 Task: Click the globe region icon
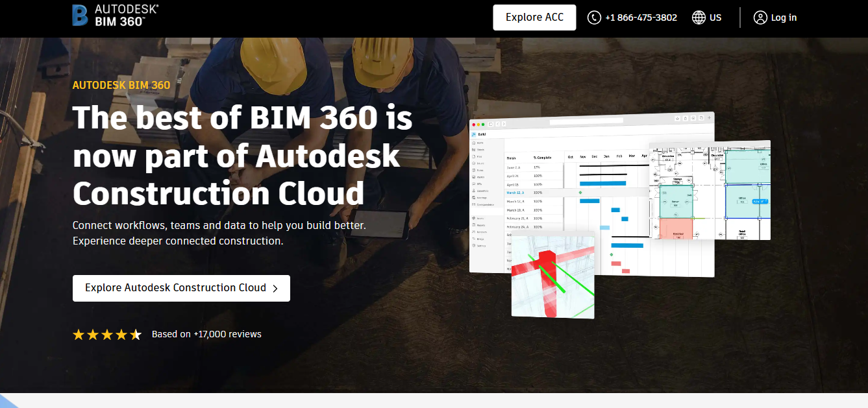click(699, 18)
